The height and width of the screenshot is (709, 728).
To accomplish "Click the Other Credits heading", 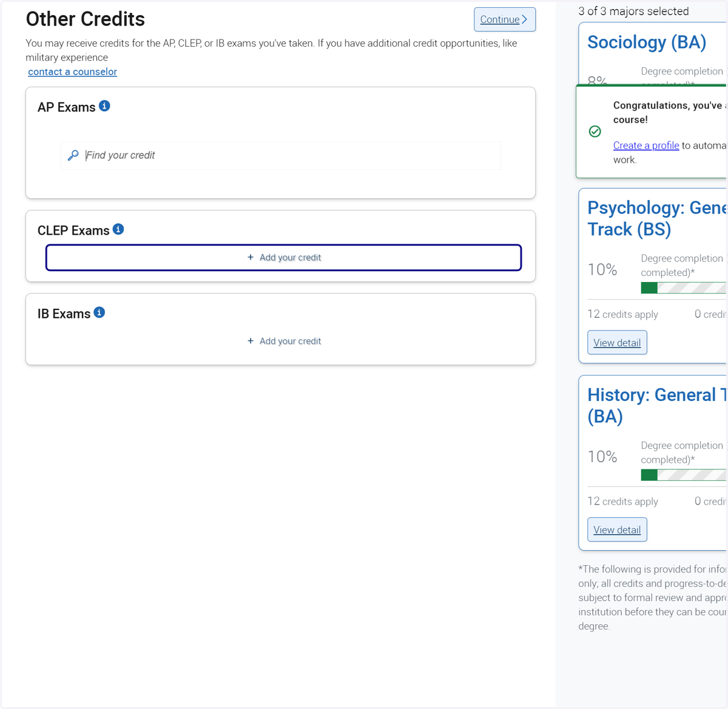I will pos(86,19).
